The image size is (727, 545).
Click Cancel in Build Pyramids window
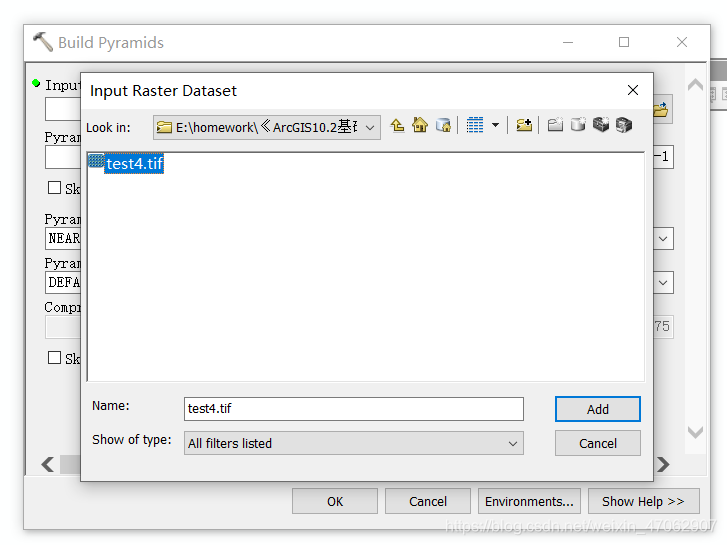427,501
